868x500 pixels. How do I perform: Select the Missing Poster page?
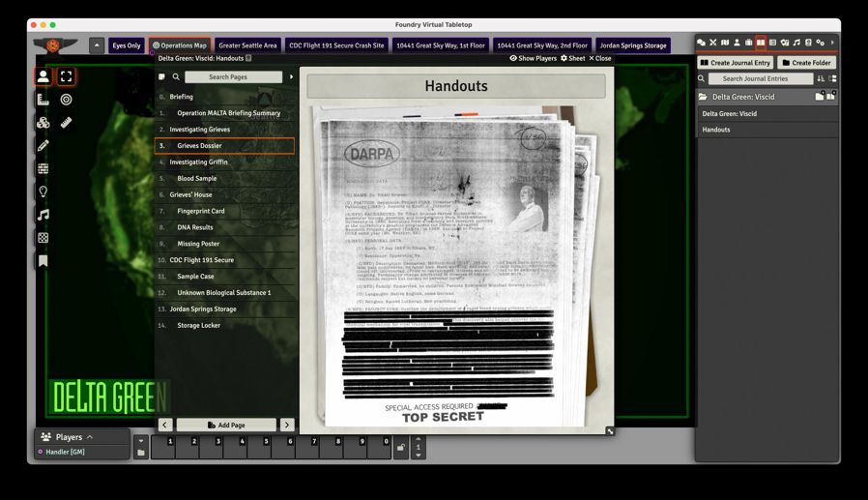[x=226, y=244]
